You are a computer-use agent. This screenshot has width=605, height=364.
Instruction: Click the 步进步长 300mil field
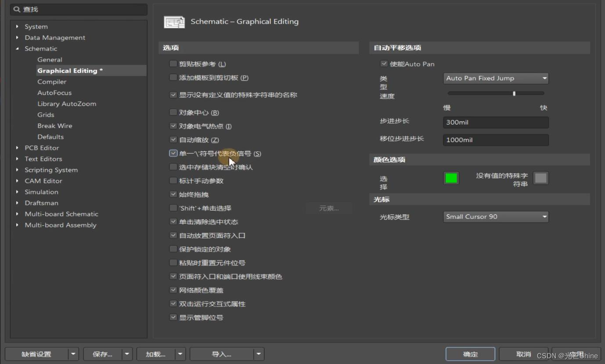coord(496,122)
